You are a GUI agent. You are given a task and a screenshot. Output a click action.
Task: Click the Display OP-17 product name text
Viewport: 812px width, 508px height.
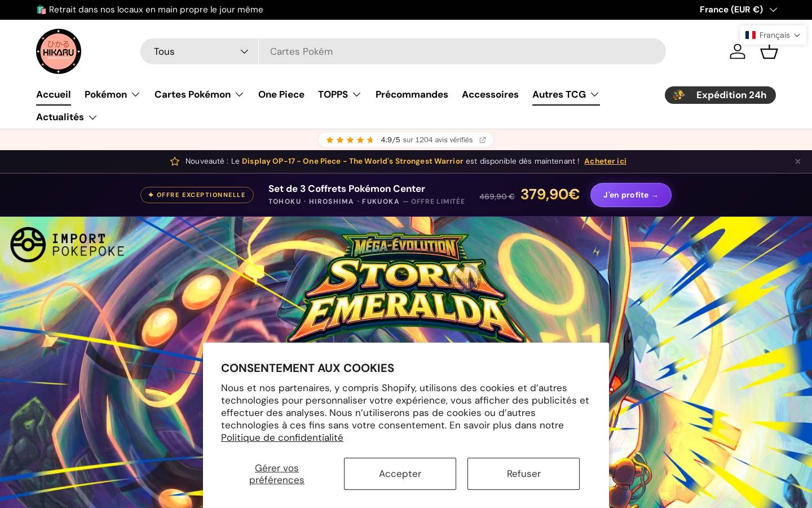(352, 161)
